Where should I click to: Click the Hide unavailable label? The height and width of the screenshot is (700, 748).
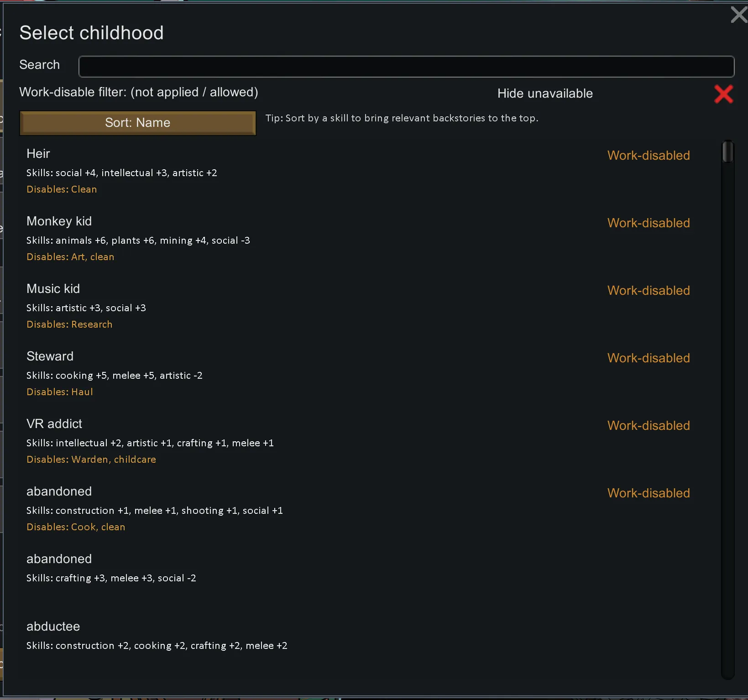pyautogui.click(x=545, y=94)
